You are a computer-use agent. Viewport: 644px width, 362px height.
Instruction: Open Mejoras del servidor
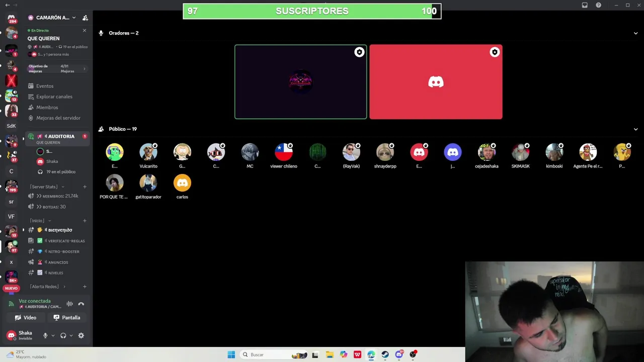click(58, 118)
